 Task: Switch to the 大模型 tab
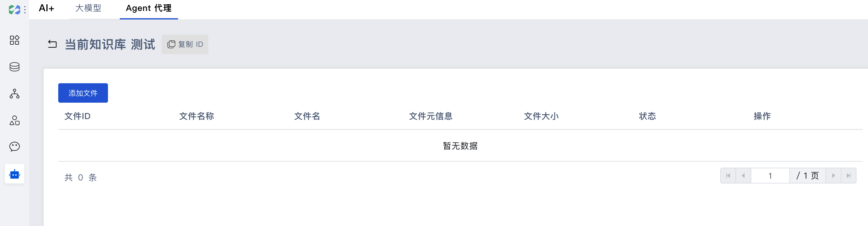click(x=88, y=8)
